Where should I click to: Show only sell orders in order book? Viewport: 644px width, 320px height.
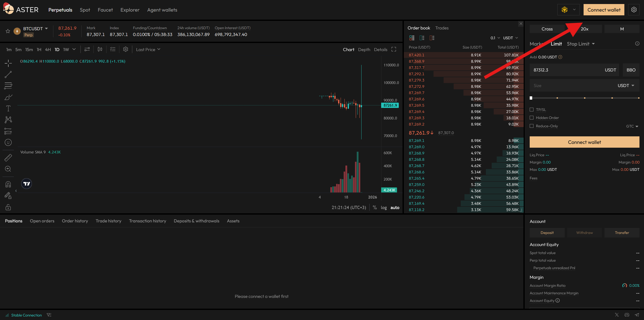[x=432, y=38]
